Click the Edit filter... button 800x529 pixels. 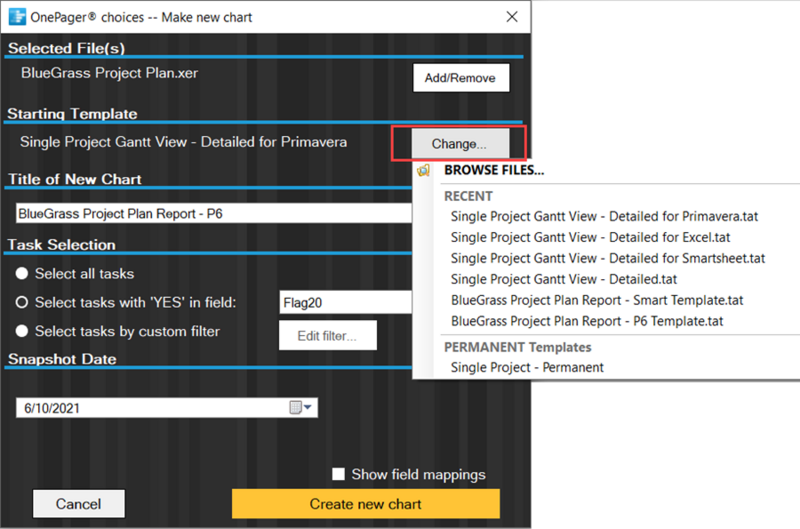coord(328,336)
